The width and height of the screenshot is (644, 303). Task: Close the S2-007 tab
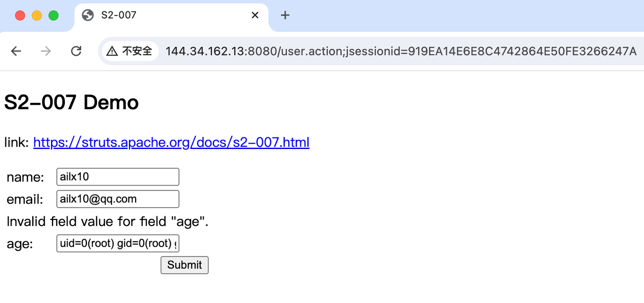click(x=255, y=15)
